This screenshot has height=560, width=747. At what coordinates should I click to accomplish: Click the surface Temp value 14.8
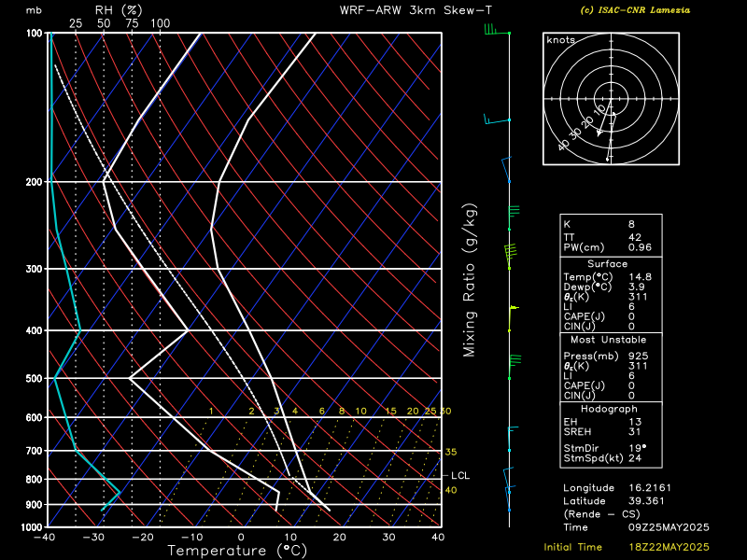pos(640,276)
